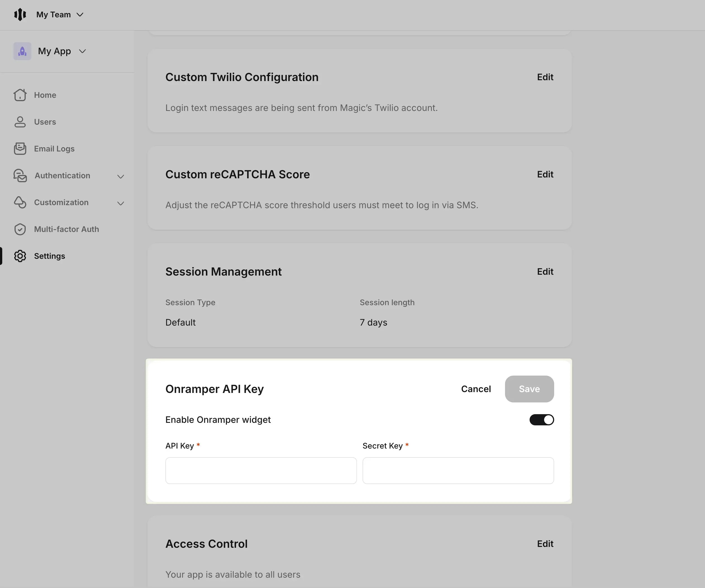Expand the Authentication menu chevron
The image size is (705, 588).
point(120,176)
